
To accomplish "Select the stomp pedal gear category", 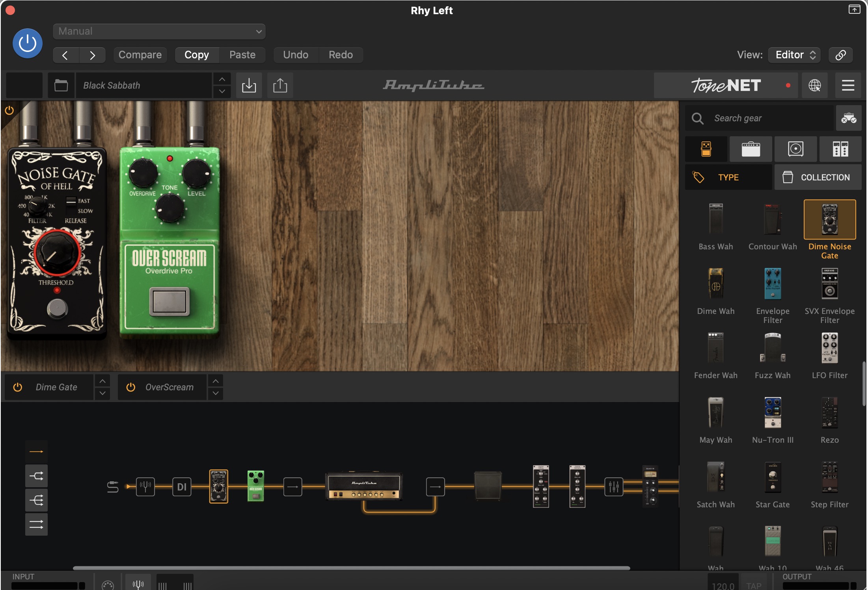I will coord(706,149).
